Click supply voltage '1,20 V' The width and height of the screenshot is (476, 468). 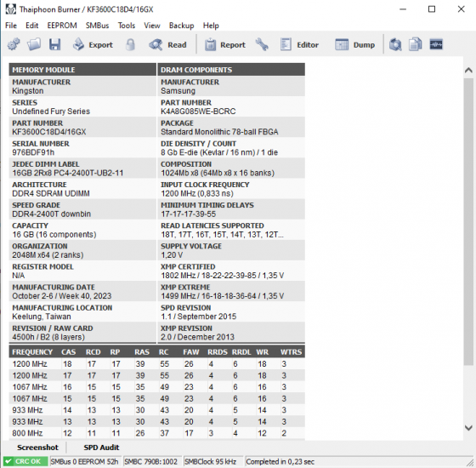(172, 255)
